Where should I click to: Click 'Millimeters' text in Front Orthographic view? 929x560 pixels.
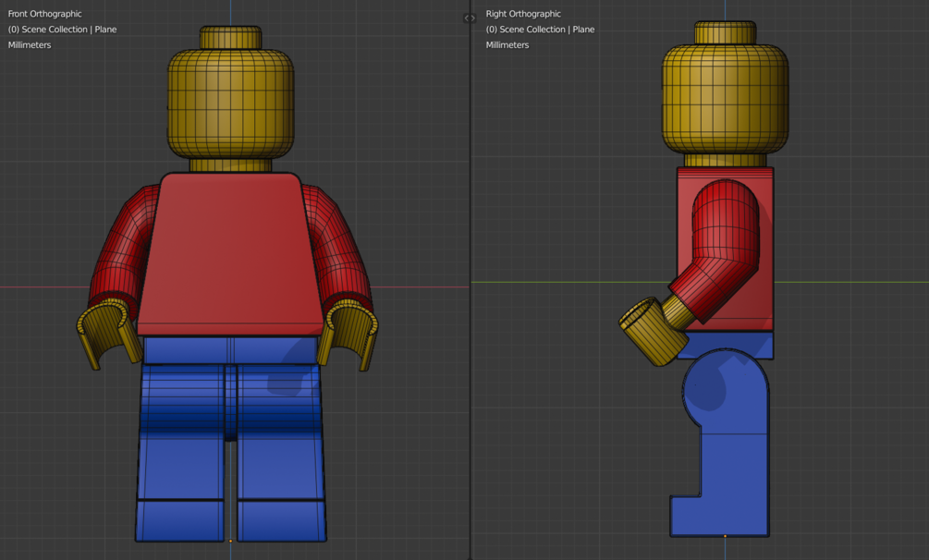(30, 45)
